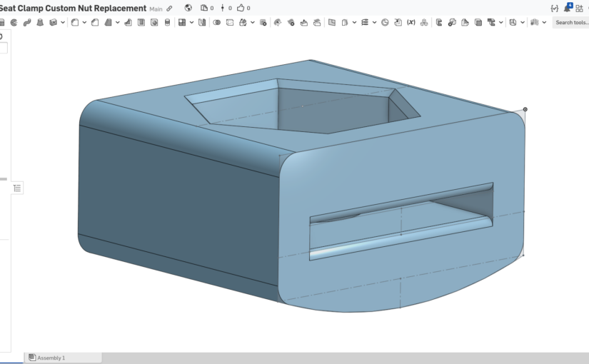Click the versions branch counter icon
The width and height of the screenshot is (589, 364).
point(226,8)
